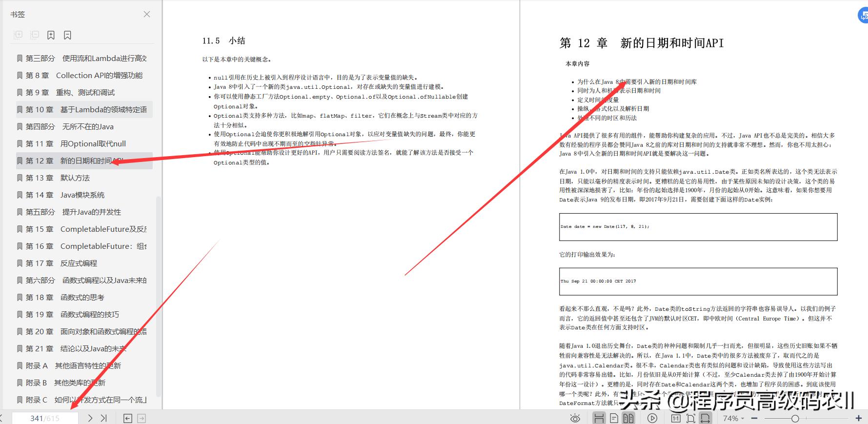Zoom out with minus button
Viewport: 868px width, 424px height.
pos(754,418)
